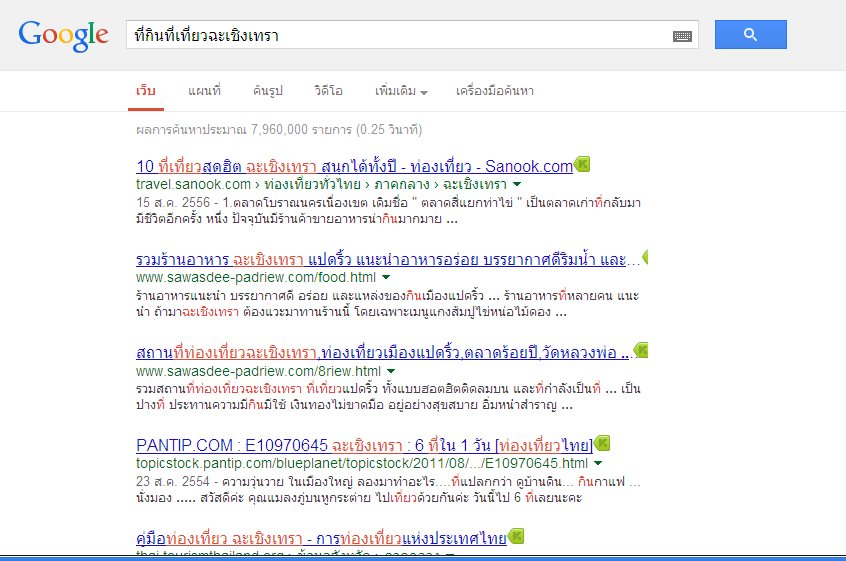Click green K badge beside PANTIP.COM result

(602, 443)
